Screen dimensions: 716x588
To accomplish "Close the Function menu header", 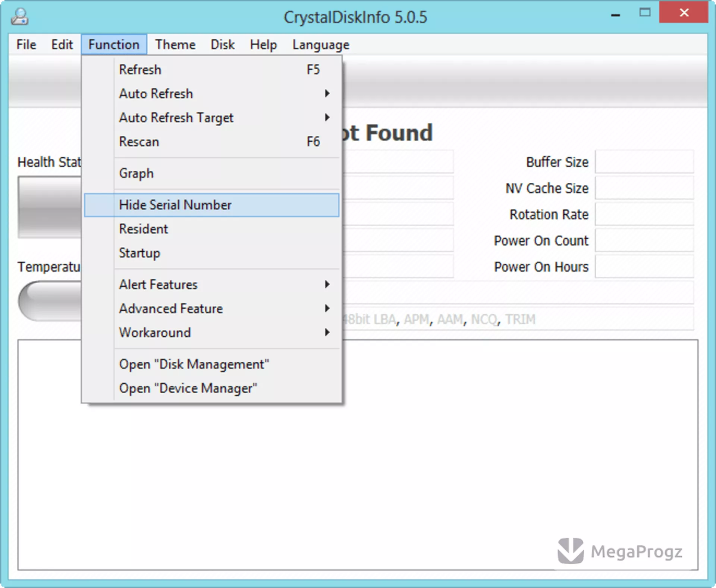I will (114, 45).
